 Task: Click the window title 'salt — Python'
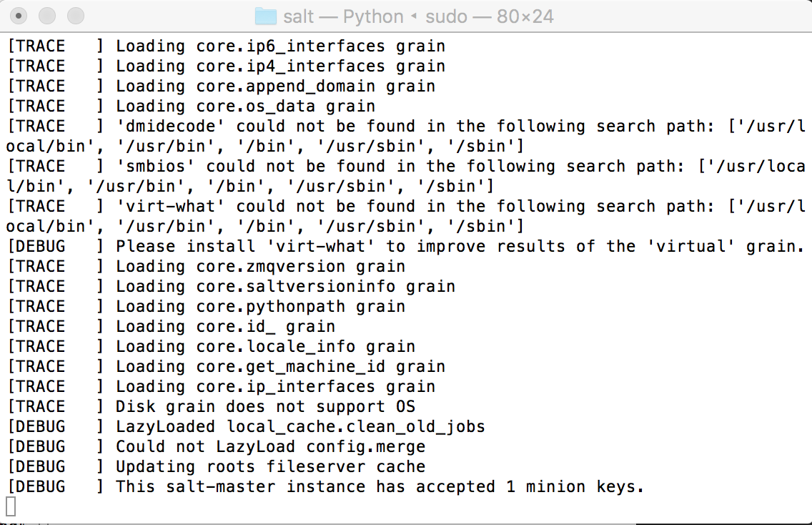pyautogui.click(x=343, y=16)
